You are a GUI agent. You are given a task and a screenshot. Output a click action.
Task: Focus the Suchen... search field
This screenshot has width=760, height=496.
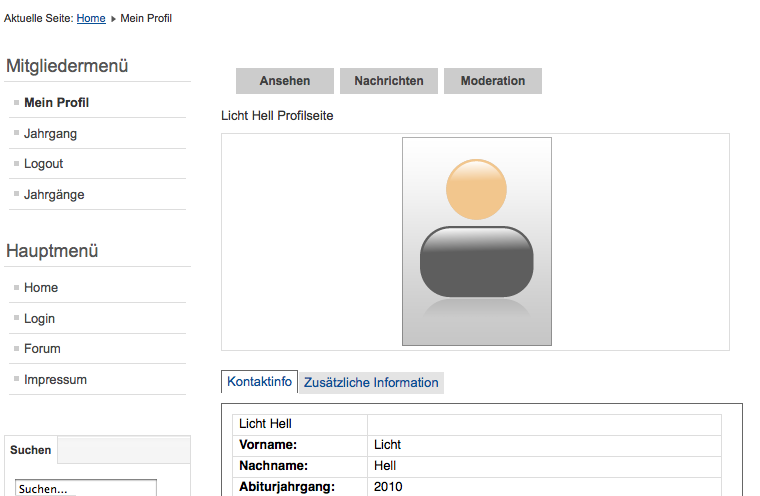[x=86, y=488]
